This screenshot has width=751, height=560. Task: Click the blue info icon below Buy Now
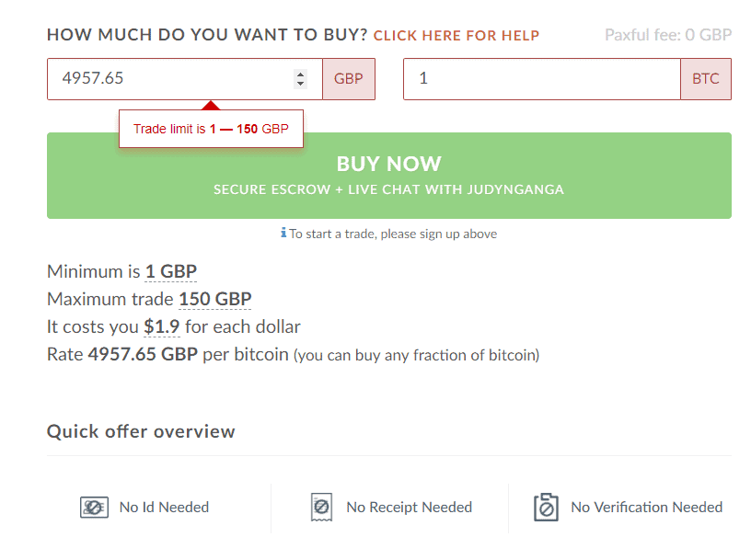(x=283, y=233)
